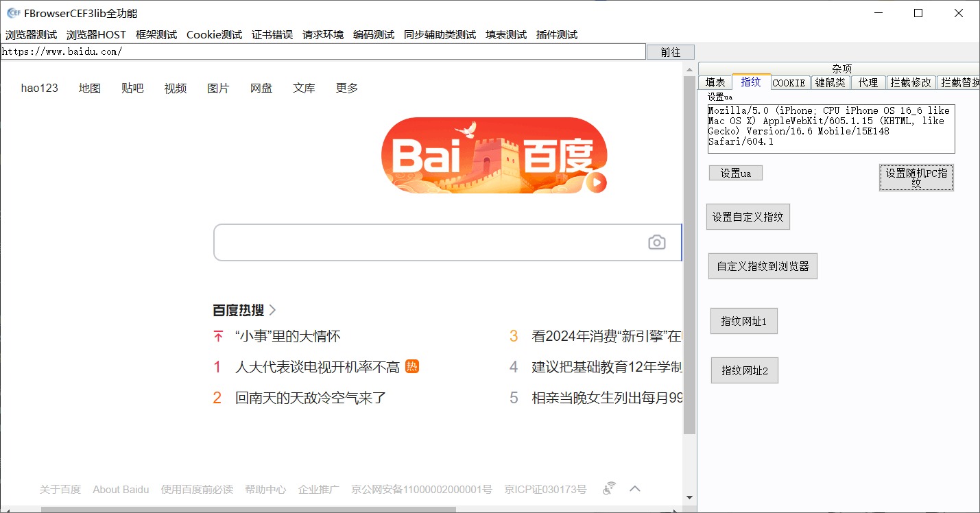
Task: Click the orange 热 badge beside 人大代表 headline
Action: [412, 367]
